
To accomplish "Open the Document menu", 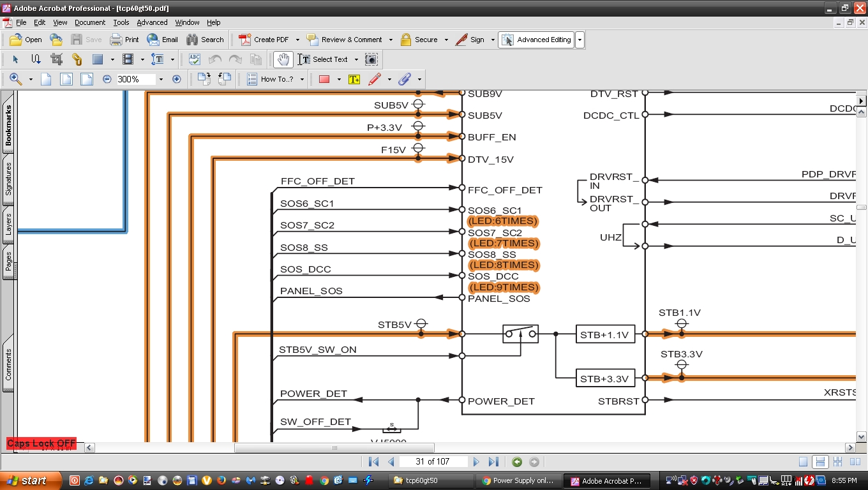I will pos(90,22).
